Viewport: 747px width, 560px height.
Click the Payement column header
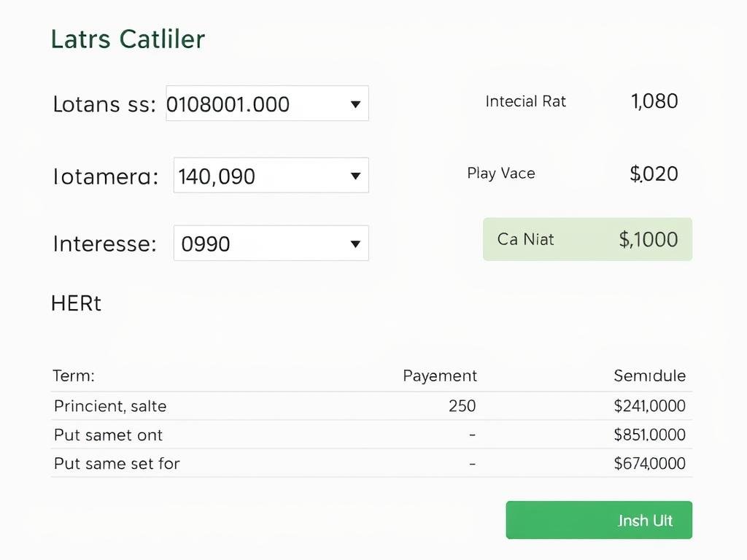pos(439,376)
